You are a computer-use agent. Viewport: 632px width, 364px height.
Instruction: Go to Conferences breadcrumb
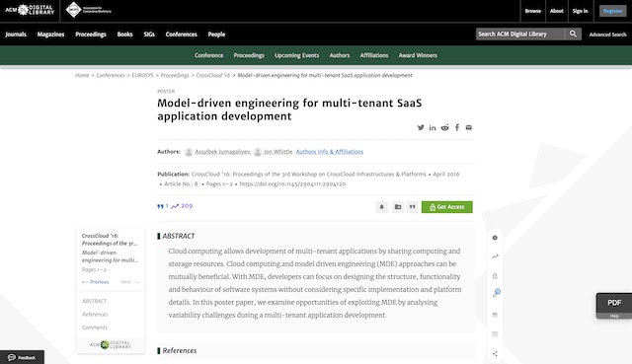(x=111, y=75)
